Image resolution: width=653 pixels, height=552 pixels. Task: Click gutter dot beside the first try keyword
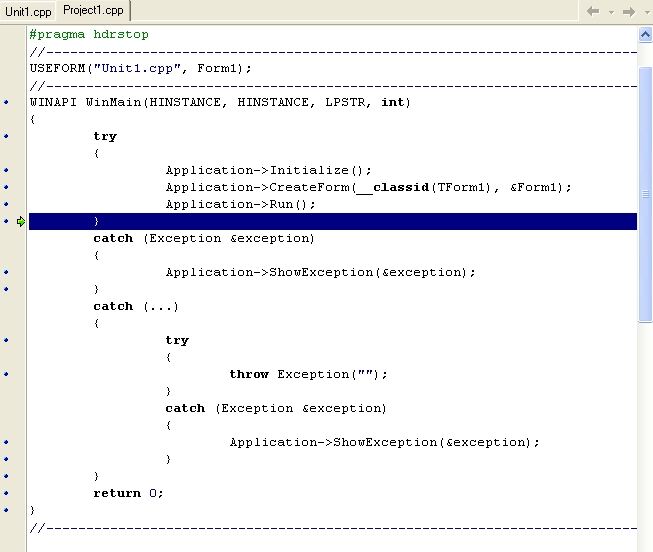pos(7,136)
